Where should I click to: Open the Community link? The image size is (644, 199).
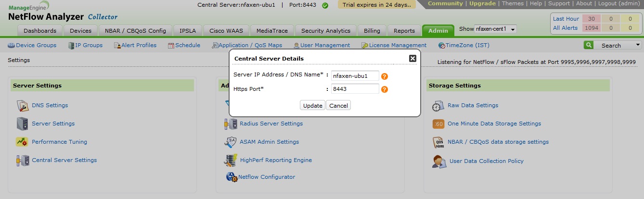tap(445, 3)
